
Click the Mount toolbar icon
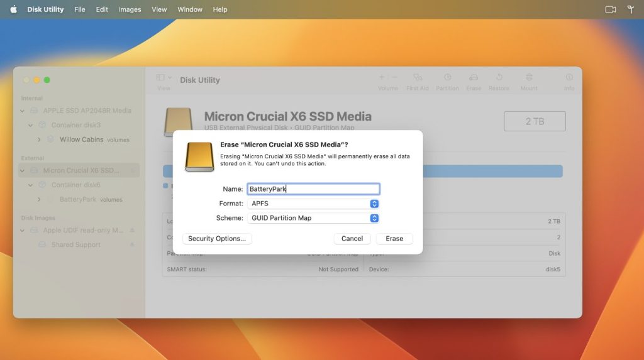(x=529, y=77)
